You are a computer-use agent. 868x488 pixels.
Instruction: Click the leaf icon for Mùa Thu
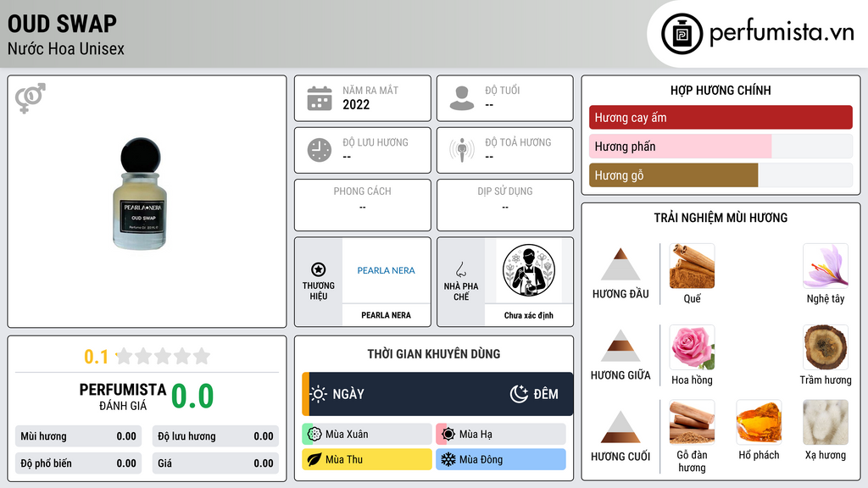314,459
